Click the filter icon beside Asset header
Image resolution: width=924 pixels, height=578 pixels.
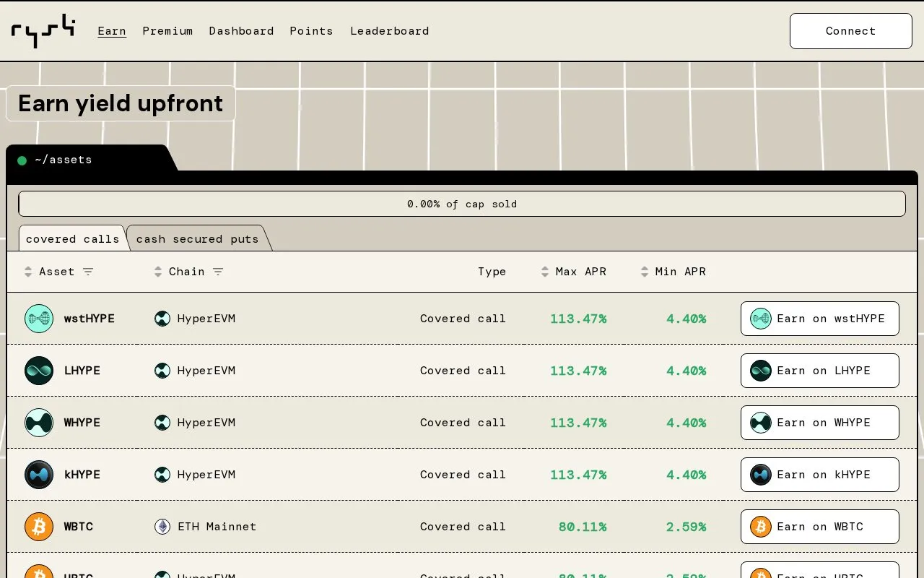tap(88, 272)
